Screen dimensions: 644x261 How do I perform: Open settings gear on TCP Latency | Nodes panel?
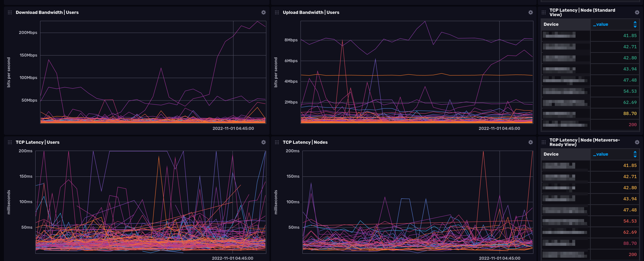530,142
